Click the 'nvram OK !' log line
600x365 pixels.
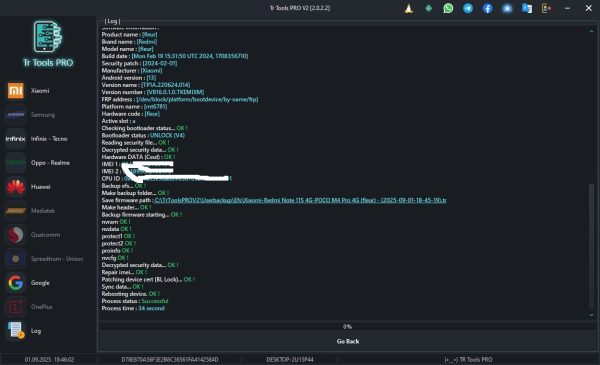point(116,222)
